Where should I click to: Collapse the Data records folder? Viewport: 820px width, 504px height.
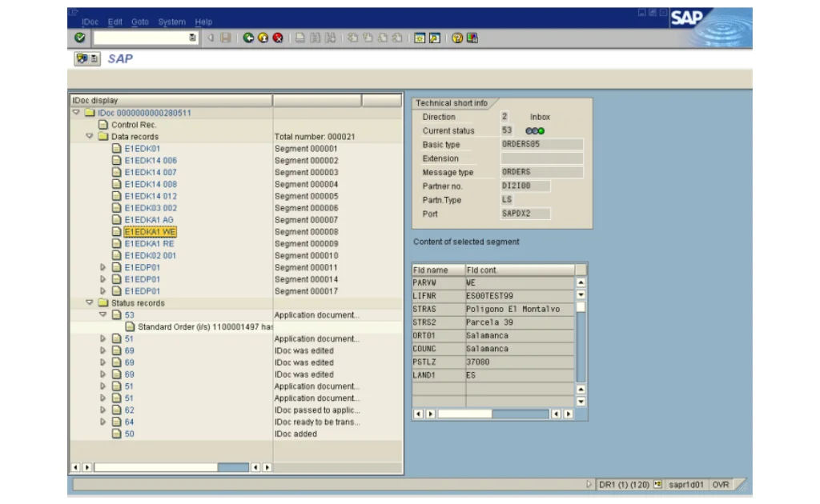click(90, 136)
